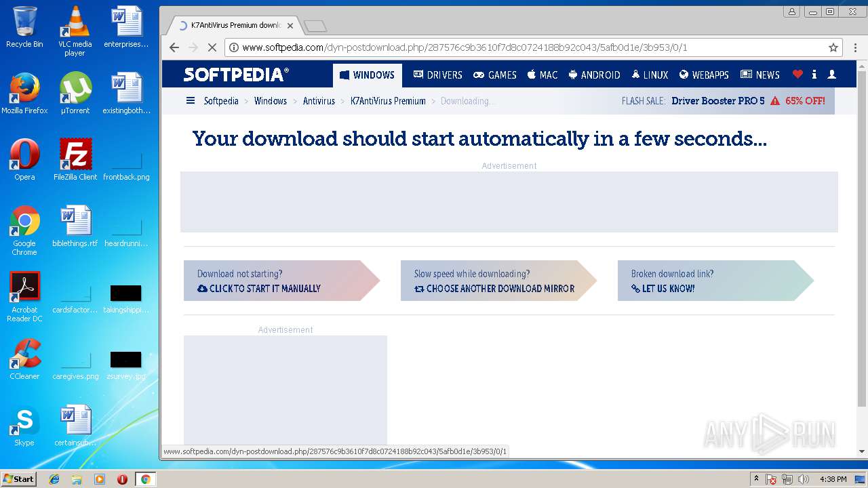868x488 pixels.
Task: Click Antivirus breadcrumb link
Action: tap(319, 100)
